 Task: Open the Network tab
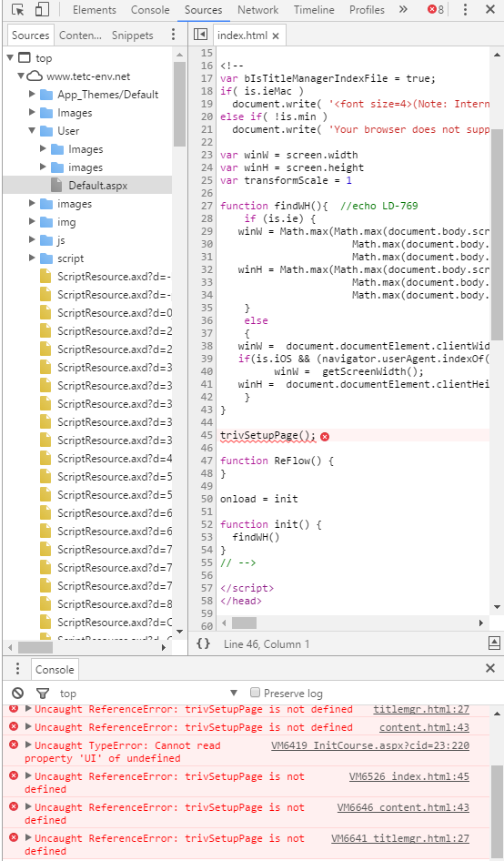pos(258,10)
